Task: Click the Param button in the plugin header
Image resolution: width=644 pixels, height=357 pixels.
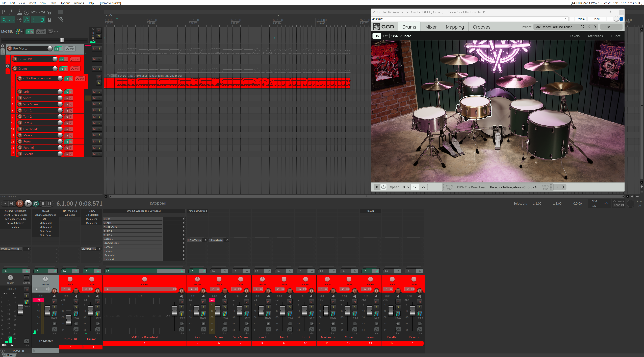Action: point(580,19)
